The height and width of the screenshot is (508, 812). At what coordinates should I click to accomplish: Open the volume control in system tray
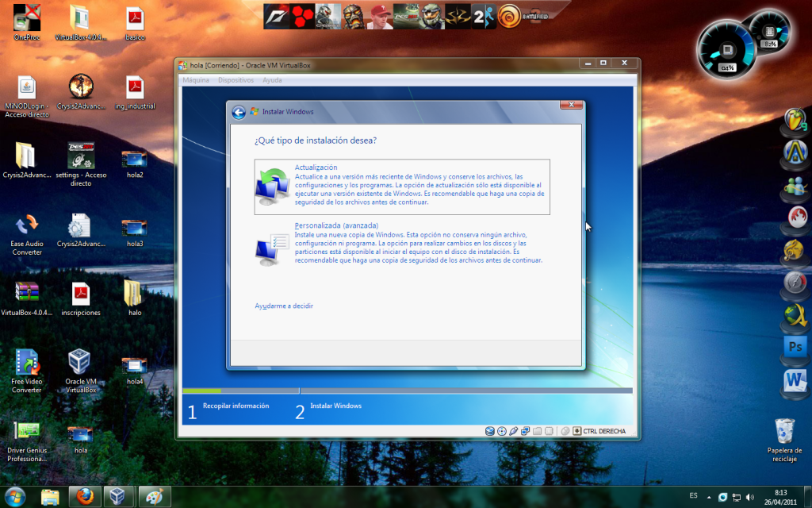[750, 497]
